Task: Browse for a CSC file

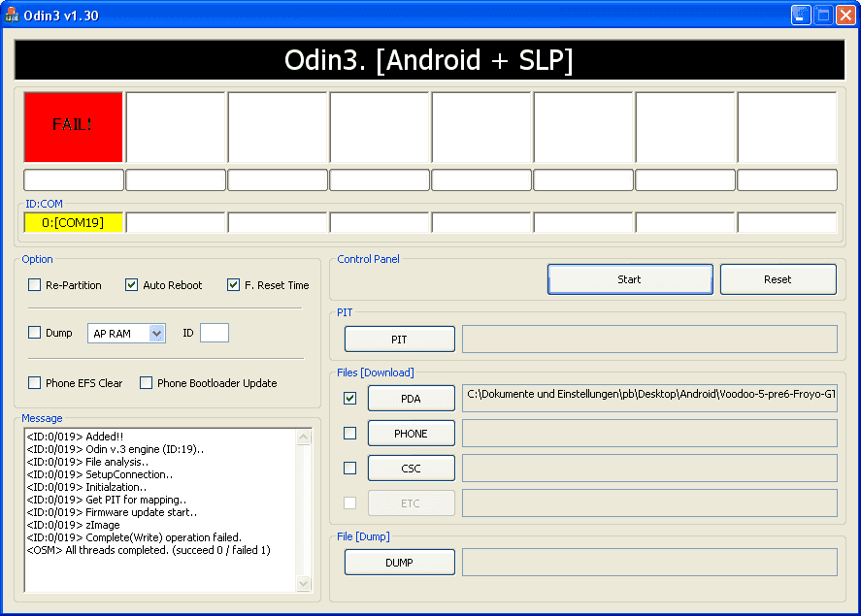Action: coord(411,468)
